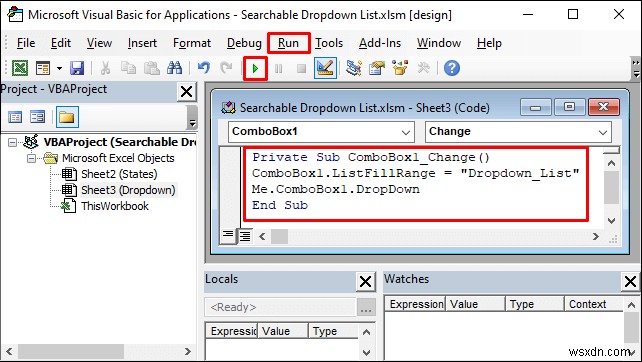Screen dimensions: 642x362
Task: Select VBAProject (Searchable Dr root node
Action: pyautogui.click(x=120, y=142)
